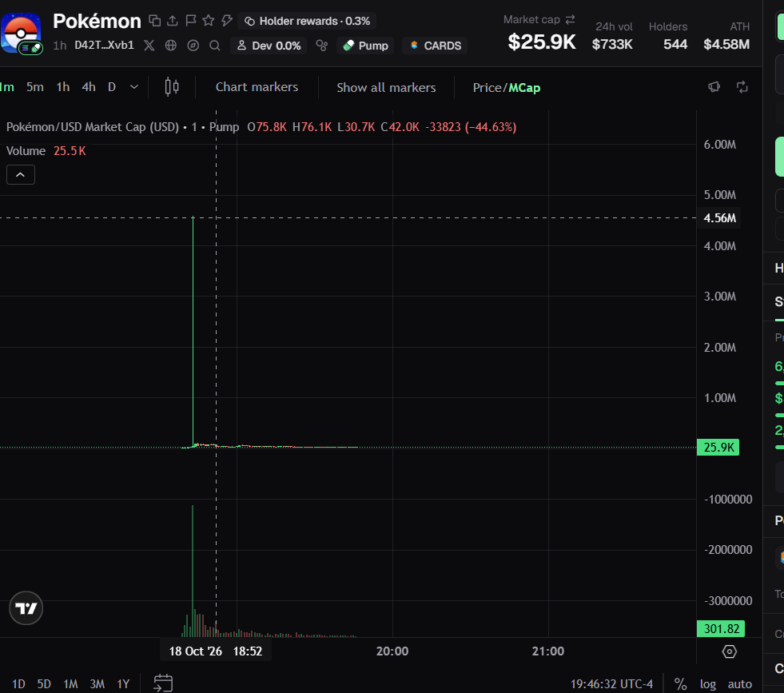
Task: Set chart range to 5D
Action: pos(44,684)
